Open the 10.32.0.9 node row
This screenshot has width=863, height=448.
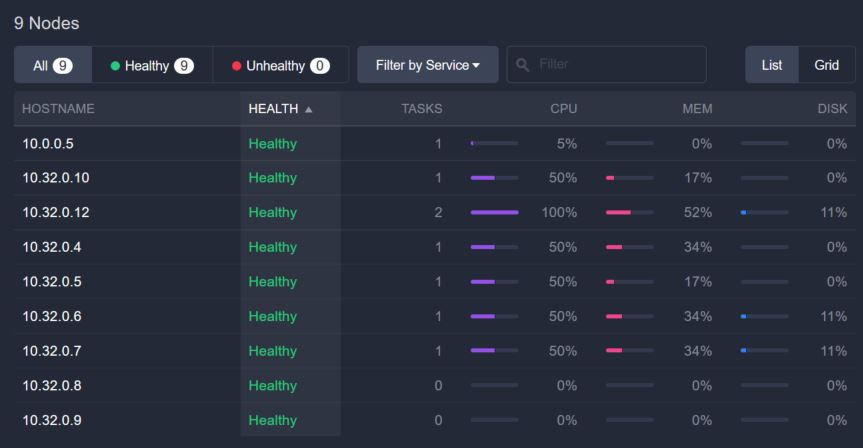pos(52,420)
